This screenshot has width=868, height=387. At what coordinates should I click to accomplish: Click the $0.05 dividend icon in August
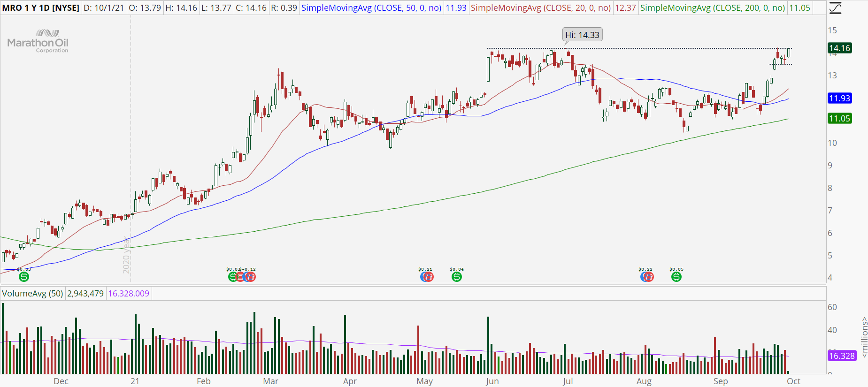tap(676, 277)
